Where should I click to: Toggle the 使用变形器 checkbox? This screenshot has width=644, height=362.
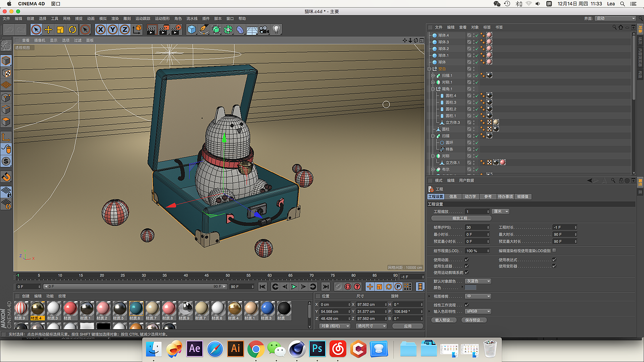click(x=554, y=266)
